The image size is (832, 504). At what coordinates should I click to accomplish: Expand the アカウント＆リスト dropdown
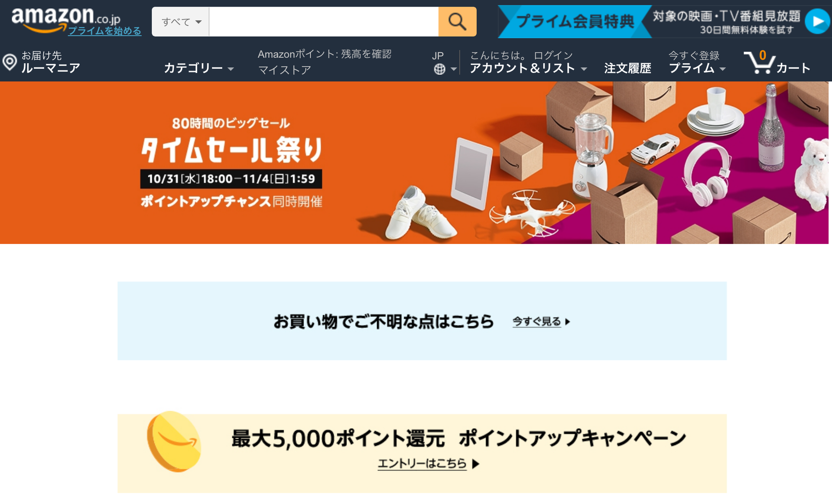528,68
